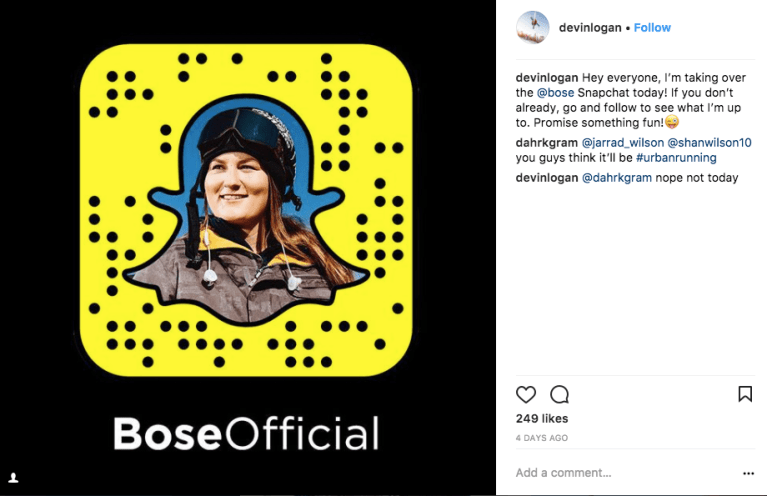Open the three-dot more options menu
This screenshot has width=767, height=496.
pos(748,473)
